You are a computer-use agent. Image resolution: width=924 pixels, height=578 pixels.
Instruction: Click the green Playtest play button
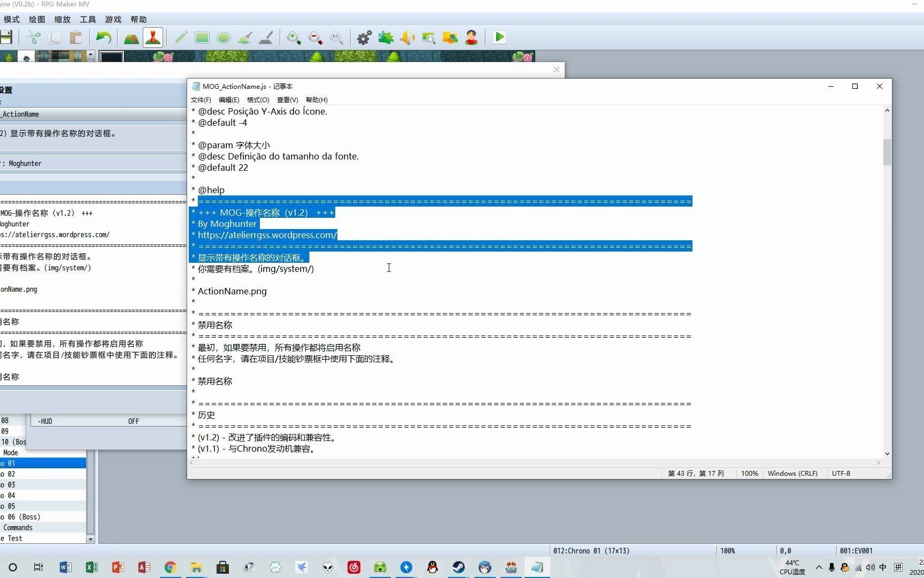pyautogui.click(x=499, y=37)
